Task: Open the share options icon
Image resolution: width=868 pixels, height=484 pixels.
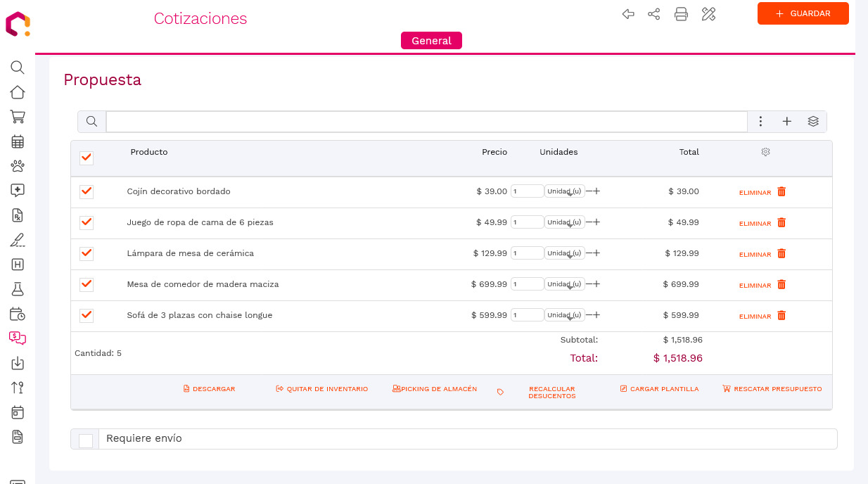Action: point(653,13)
